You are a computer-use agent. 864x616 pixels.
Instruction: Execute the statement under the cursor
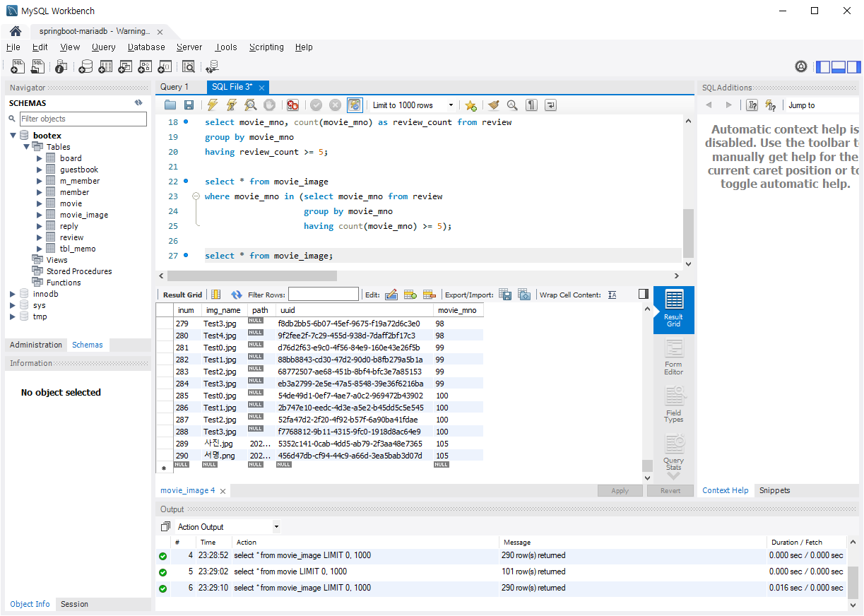coord(231,105)
